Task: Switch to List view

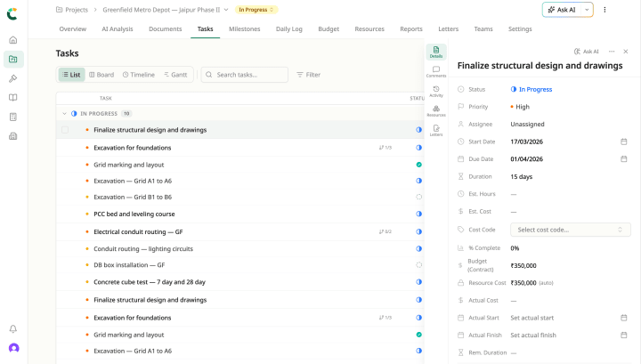Action: pos(71,75)
